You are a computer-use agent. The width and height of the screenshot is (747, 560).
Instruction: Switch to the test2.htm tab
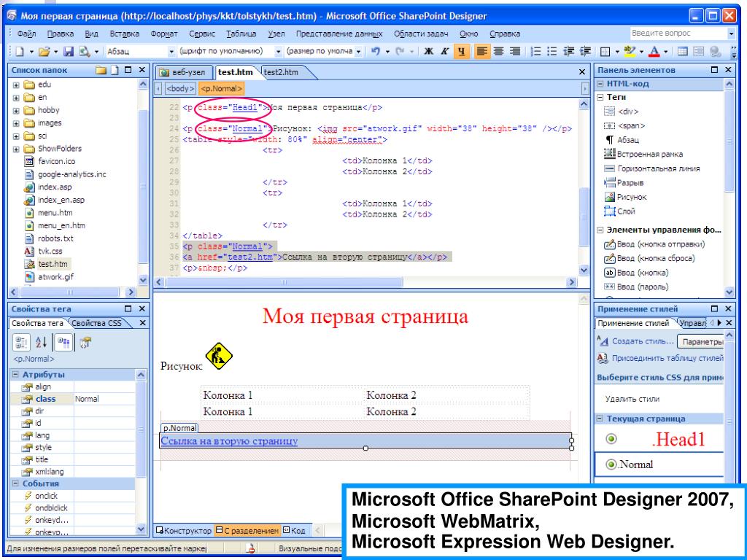coord(281,71)
